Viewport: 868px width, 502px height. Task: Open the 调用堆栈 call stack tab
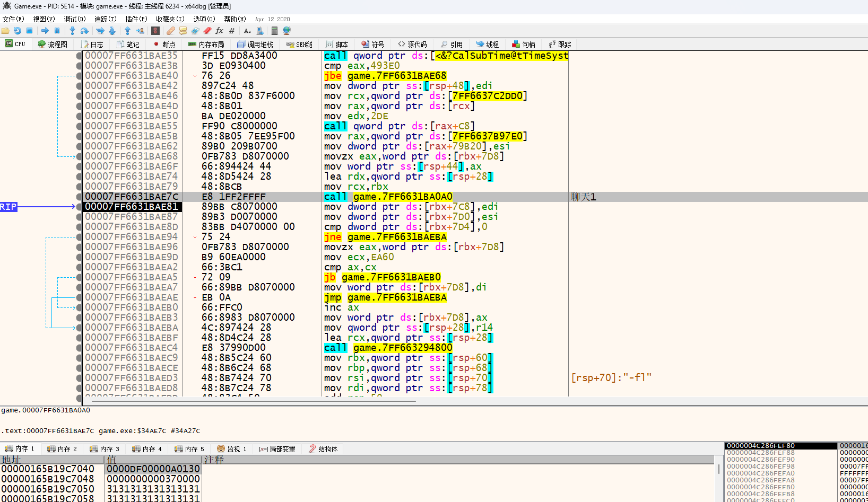pyautogui.click(x=255, y=45)
